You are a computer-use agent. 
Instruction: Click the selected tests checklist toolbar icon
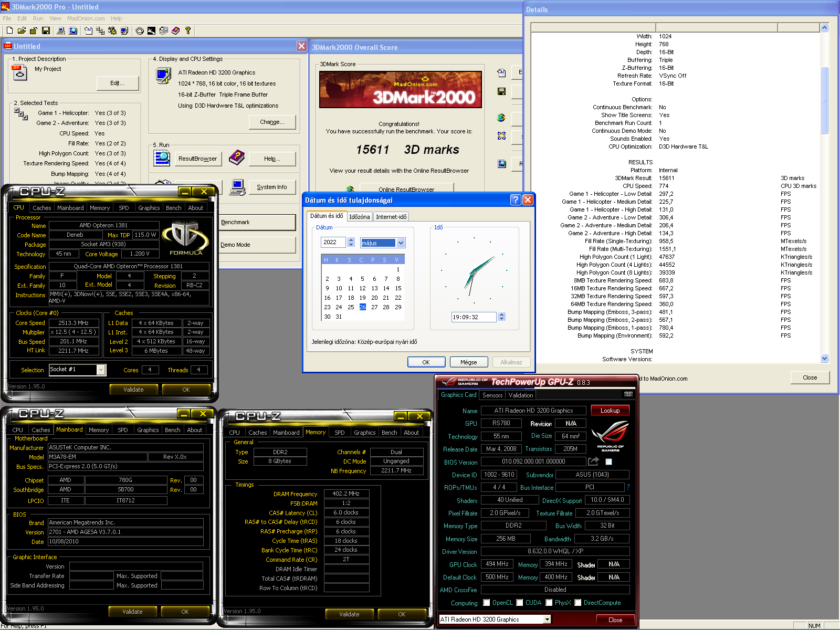click(x=100, y=31)
